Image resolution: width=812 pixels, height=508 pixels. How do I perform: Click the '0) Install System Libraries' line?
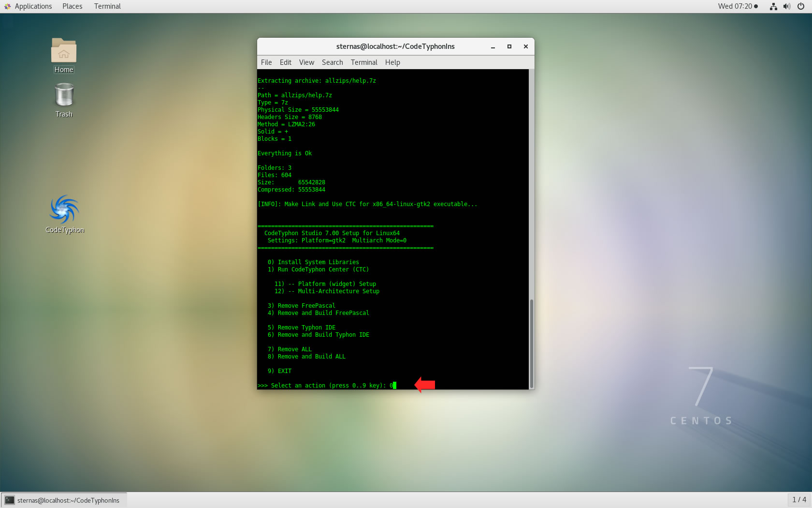[x=313, y=262]
